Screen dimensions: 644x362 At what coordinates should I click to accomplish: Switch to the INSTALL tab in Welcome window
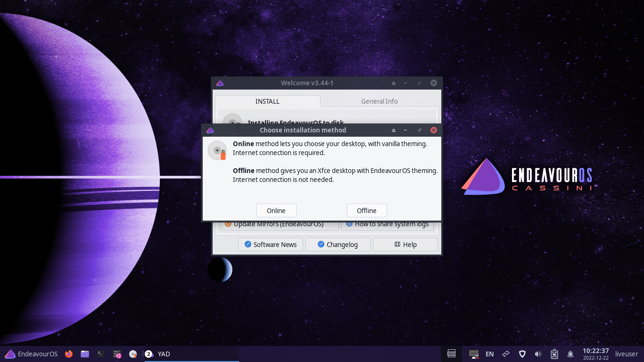click(268, 101)
